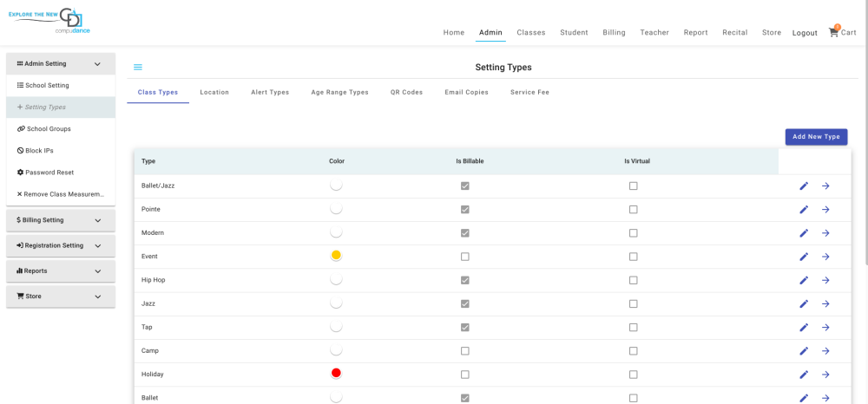
Task: Switch to the Age Range Types tab
Action: coord(339,92)
